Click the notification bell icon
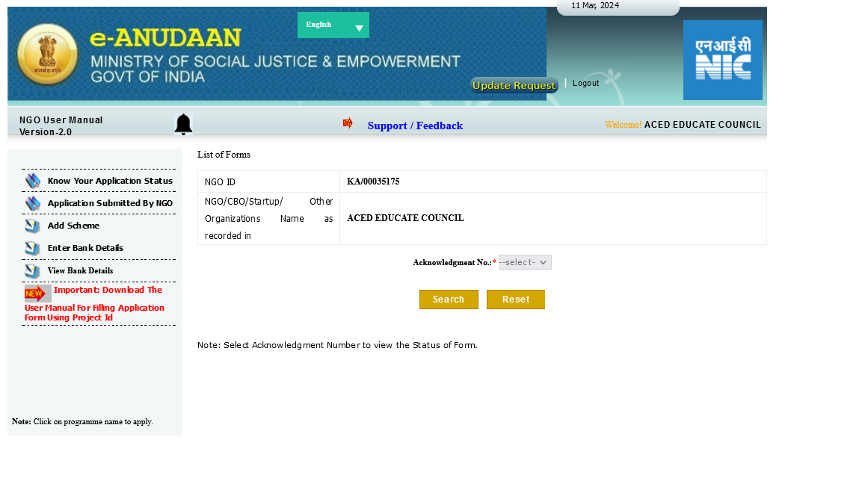Screen dimensions: 868x484 (x=183, y=125)
